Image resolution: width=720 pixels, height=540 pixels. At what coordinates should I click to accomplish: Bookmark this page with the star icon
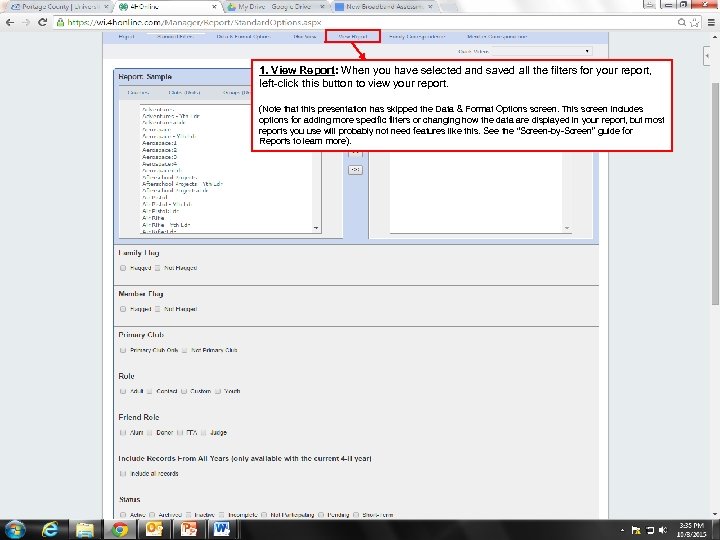click(x=694, y=22)
